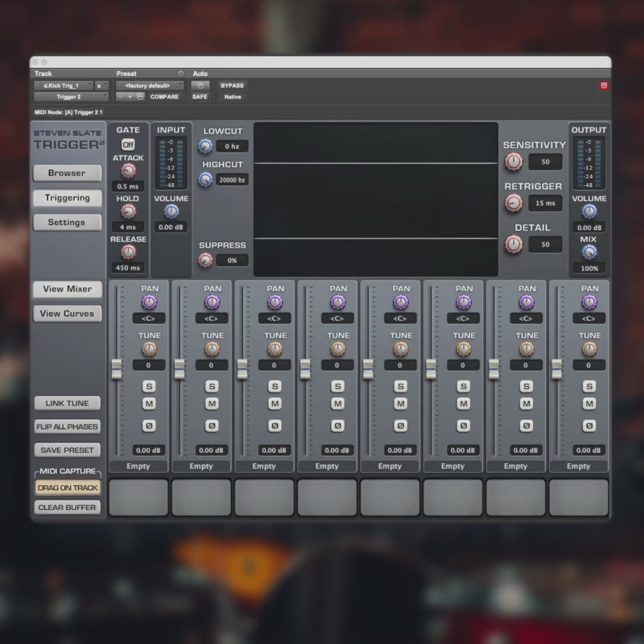This screenshot has width=644, height=644.
Task: Adjust the Suppress knob
Action: (x=206, y=260)
